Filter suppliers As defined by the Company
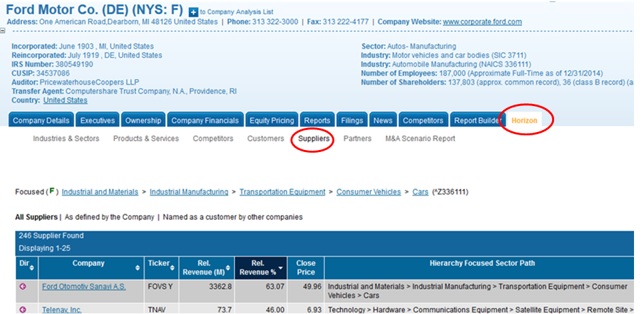 pyautogui.click(x=109, y=217)
